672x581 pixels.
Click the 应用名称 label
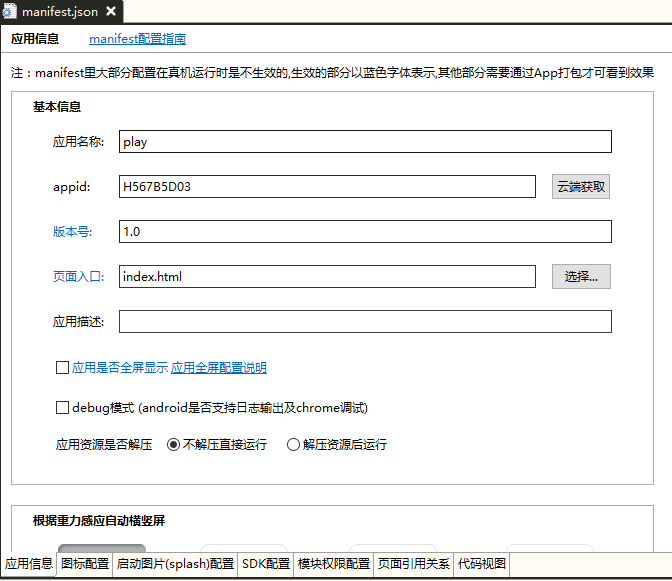point(78,141)
